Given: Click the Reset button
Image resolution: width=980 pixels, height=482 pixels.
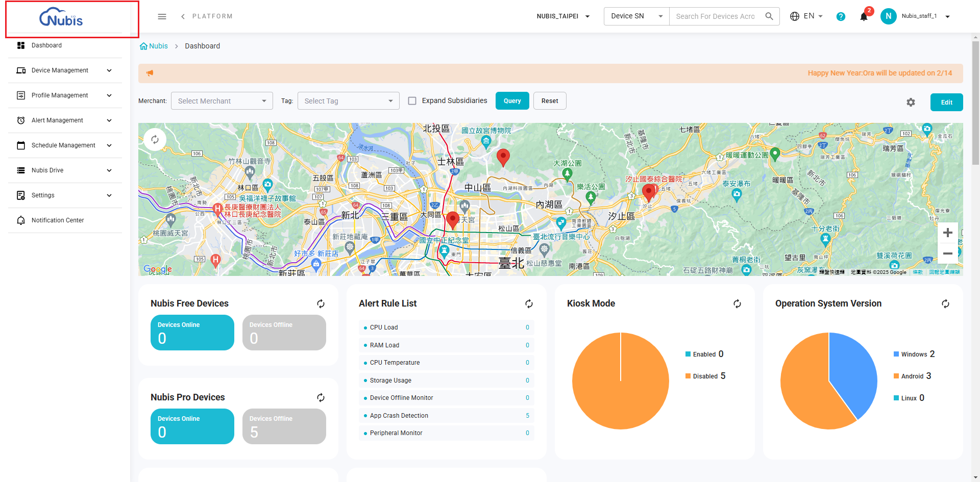Looking at the screenshot, I should tap(550, 101).
